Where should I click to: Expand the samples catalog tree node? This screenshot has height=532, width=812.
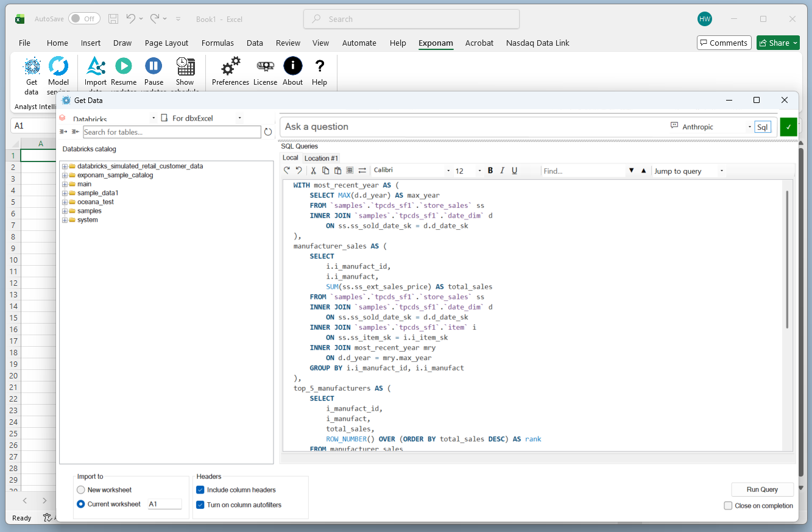point(65,211)
